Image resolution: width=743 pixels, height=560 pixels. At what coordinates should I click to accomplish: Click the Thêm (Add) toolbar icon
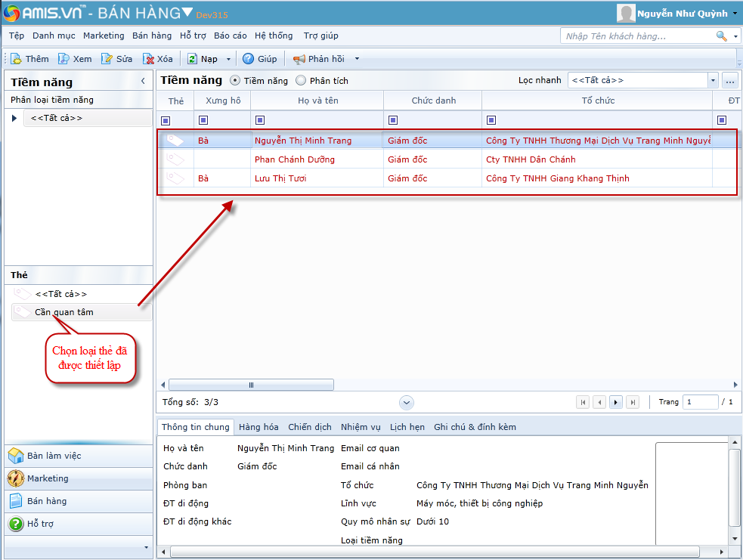(16, 59)
